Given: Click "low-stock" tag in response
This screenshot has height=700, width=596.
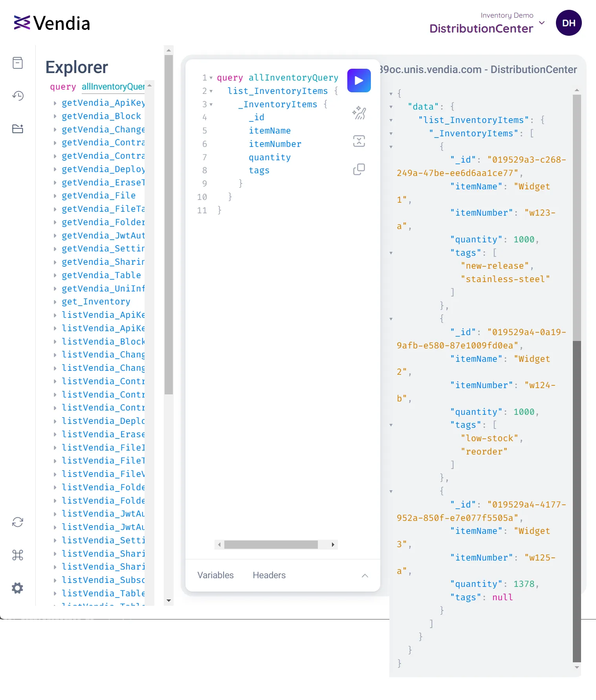Looking at the screenshot, I should (x=490, y=438).
